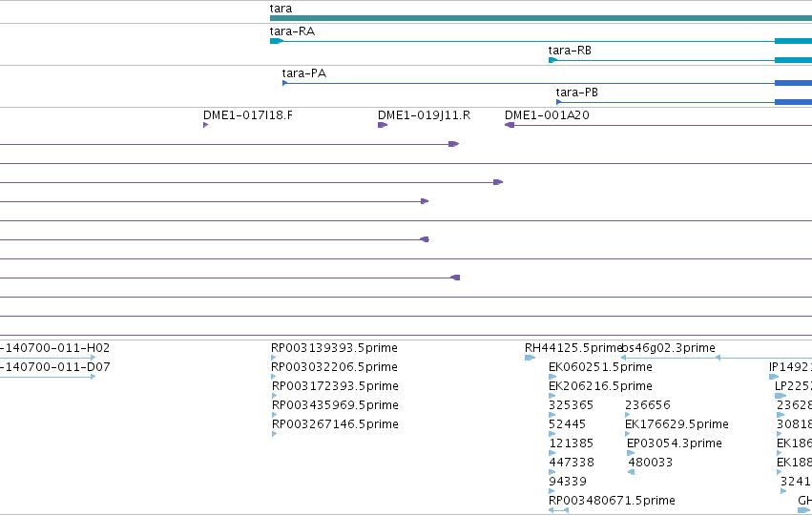The image size is (812, 515).
Task: Select the 447338 feature label
Action: (572, 463)
